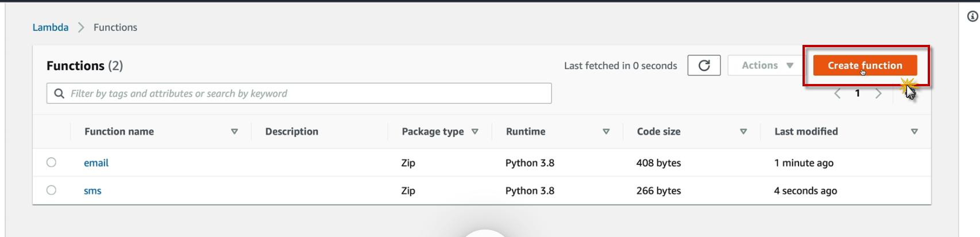Image resolution: width=980 pixels, height=237 pixels.
Task: Sort by Code size arrow
Action: coord(743,132)
